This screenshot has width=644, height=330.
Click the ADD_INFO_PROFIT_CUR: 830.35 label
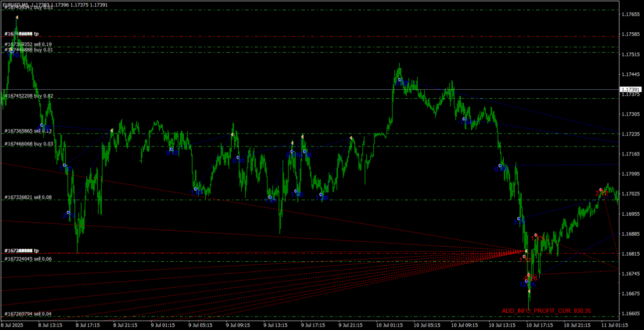pyautogui.click(x=546, y=311)
